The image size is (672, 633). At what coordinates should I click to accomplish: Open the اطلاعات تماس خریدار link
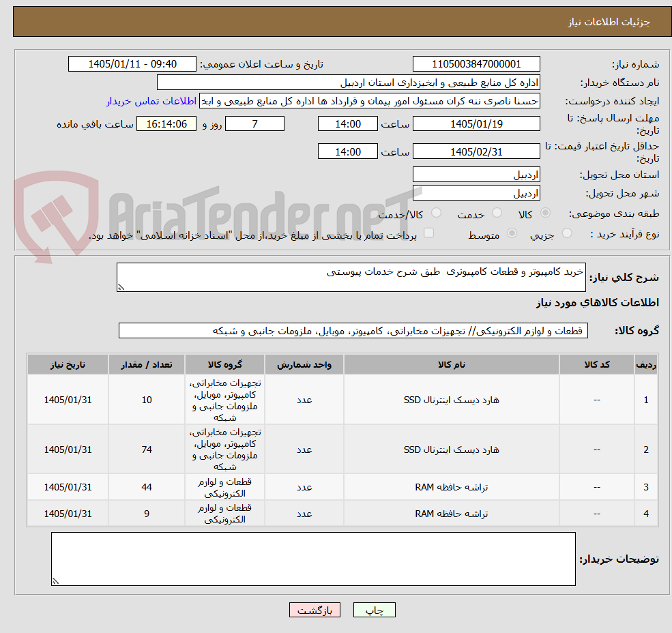pos(151,101)
